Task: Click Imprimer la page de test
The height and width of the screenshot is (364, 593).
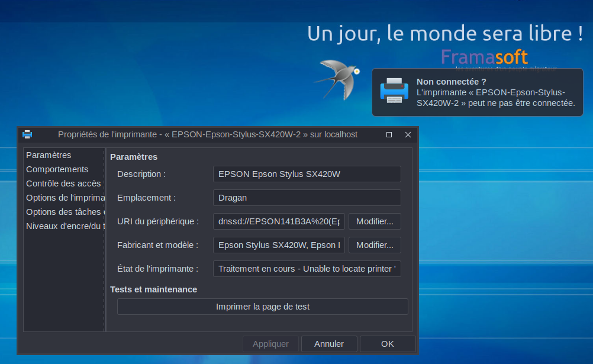Action: [262, 307]
